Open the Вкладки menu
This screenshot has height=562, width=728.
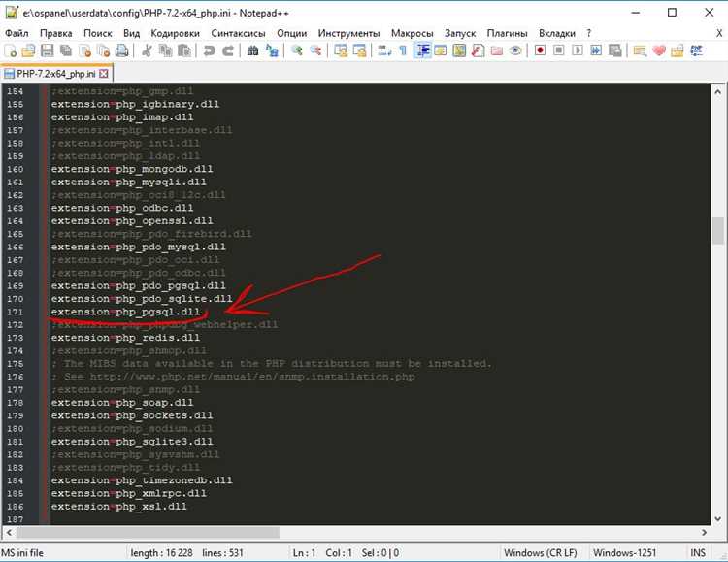(x=557, y=33)
